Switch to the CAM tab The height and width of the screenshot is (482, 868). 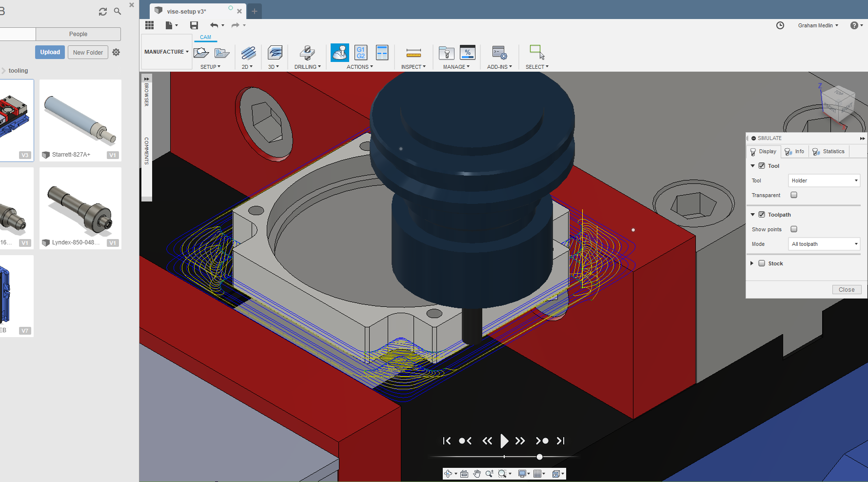click(x=205, y=37)
